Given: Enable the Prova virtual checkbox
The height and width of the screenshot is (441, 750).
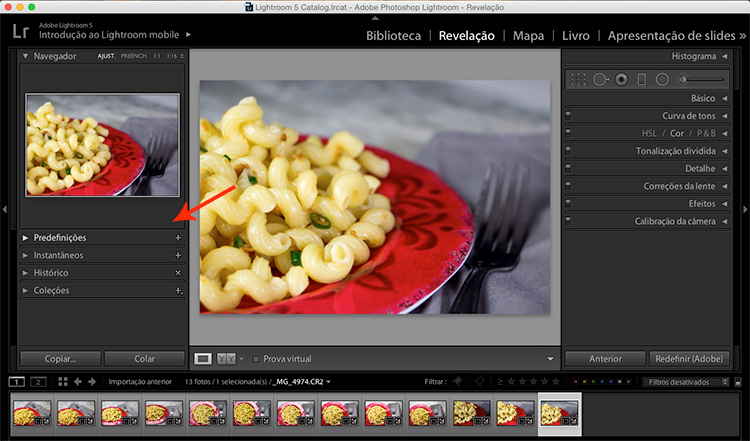Looking at the screenshot, I should 256,358.
